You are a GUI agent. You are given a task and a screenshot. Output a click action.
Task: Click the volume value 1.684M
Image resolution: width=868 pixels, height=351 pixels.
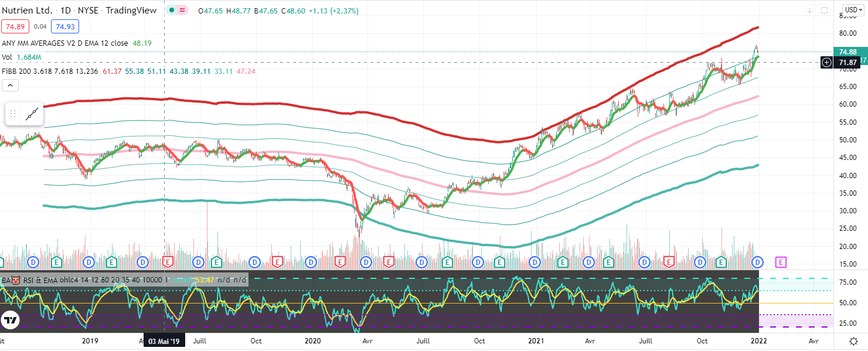pyautogui.click(x=29, y=57)
